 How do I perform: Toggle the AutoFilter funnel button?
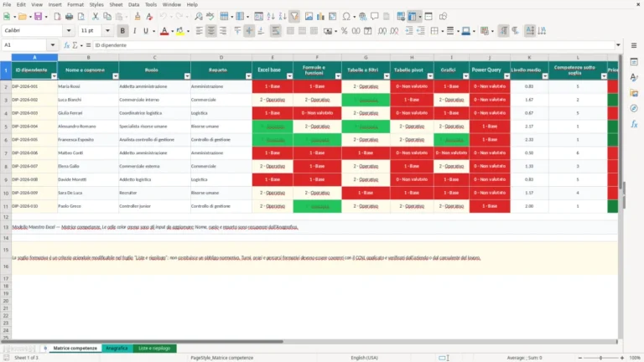tap(294, 17)
